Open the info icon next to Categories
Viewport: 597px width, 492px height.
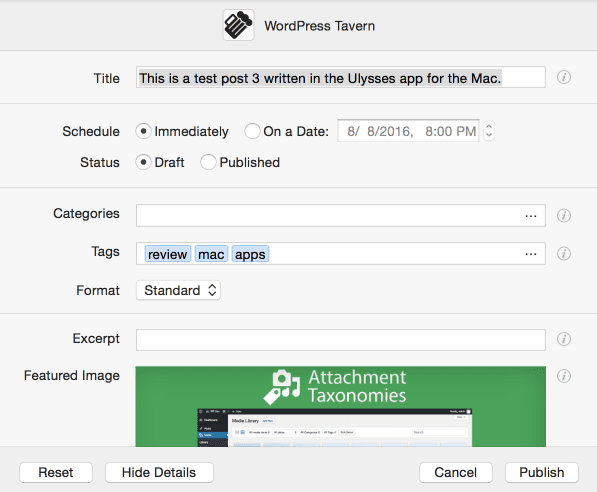tap(563, 216)
